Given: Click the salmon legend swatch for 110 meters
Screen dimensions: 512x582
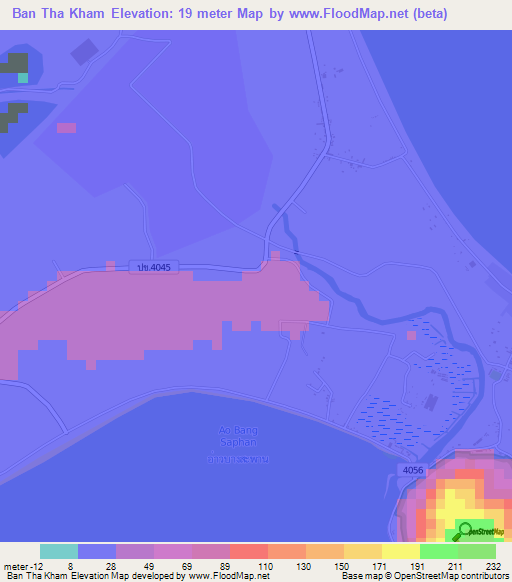Looking at the screenshot, I should point(287,552).
